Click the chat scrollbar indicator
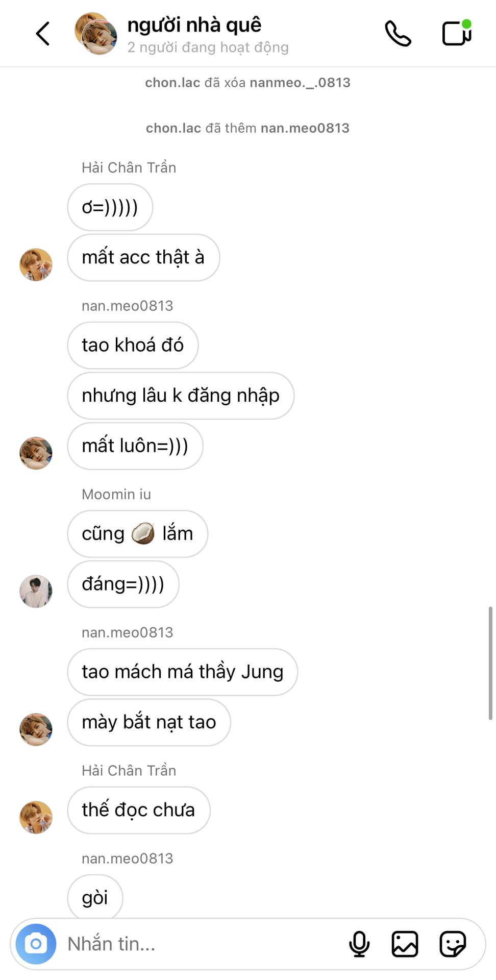The image size is (496, 980). coord(490,663)
